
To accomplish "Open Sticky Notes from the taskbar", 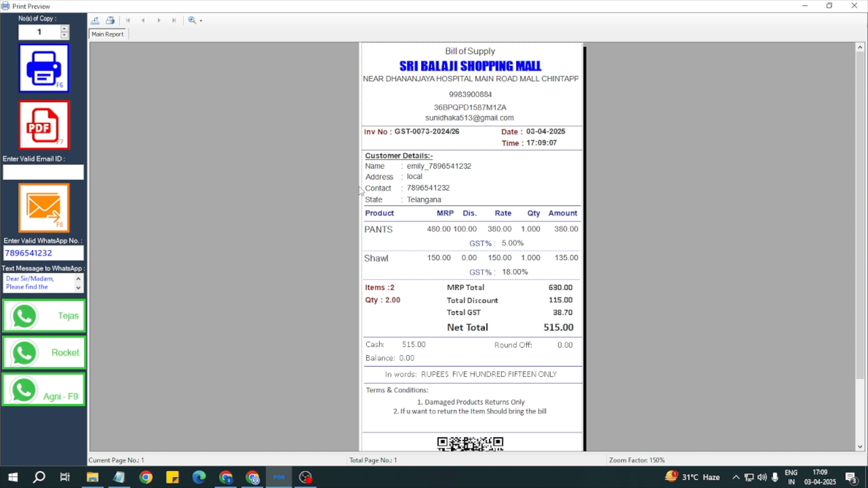I will [x=172, y=477].
